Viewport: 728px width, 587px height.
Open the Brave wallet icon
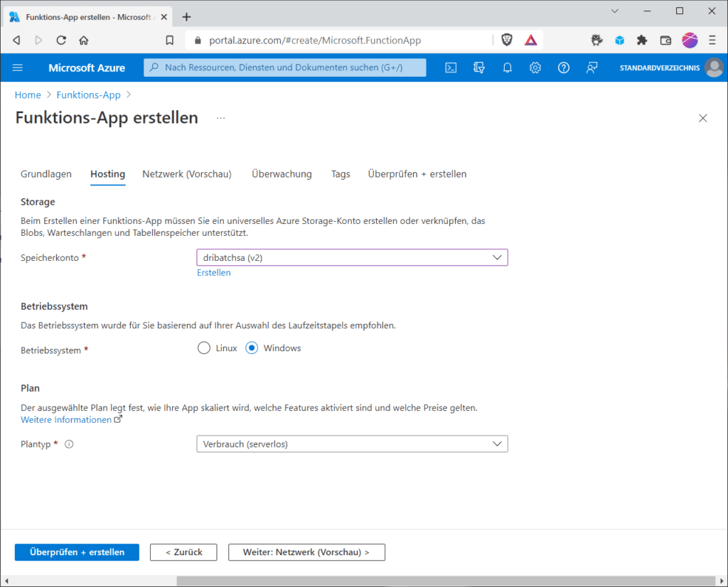[x=665, y=41]
